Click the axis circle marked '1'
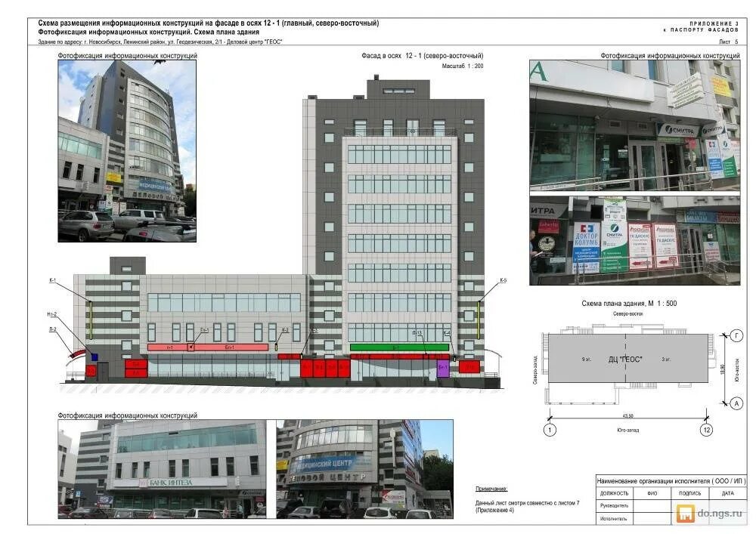 click(x=550, y=430)
